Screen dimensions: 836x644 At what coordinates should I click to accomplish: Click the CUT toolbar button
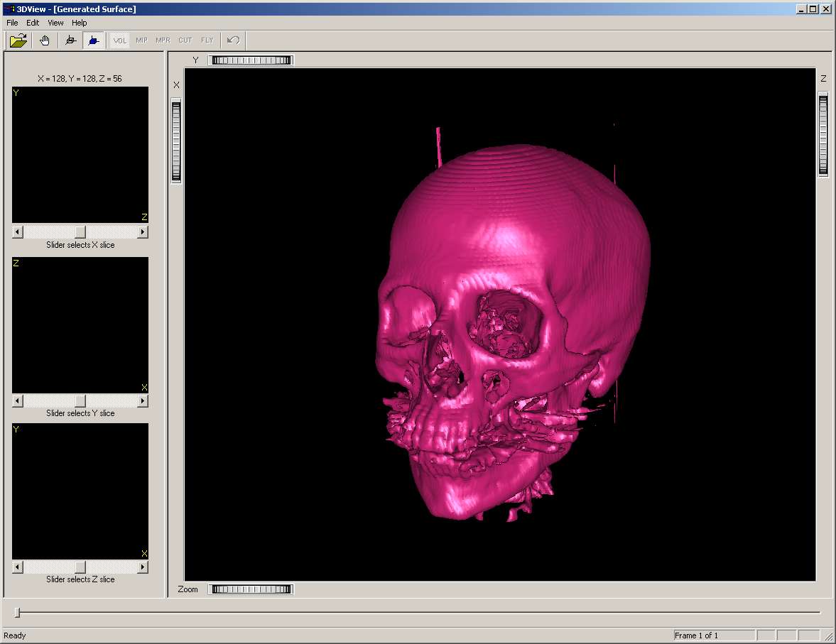[185, 40]
